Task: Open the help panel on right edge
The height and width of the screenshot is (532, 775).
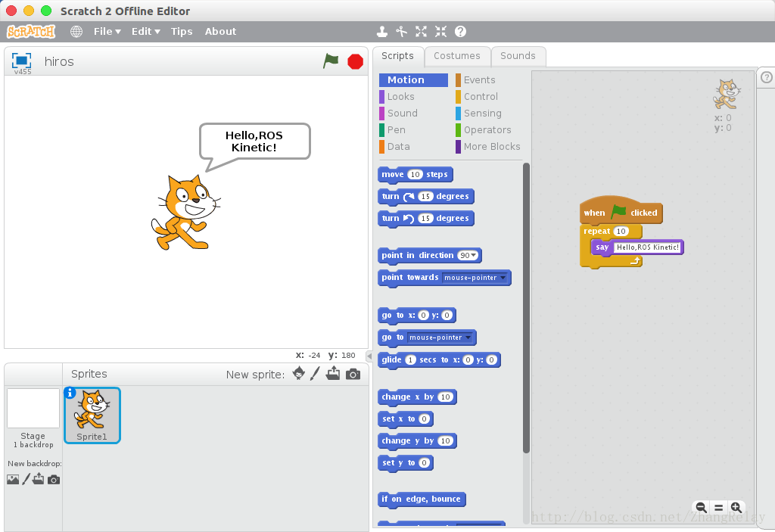Action: coord(766,77)
